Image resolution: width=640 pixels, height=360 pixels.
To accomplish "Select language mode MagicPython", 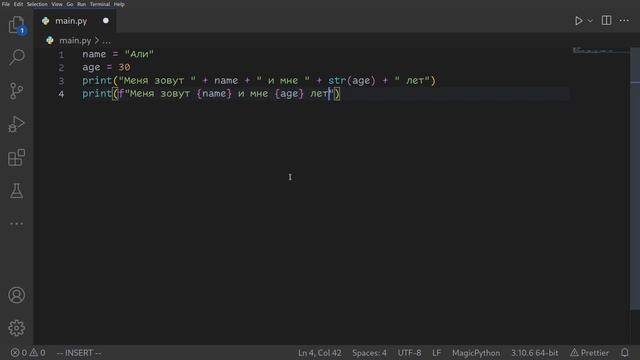I will (x=476, y=353).
